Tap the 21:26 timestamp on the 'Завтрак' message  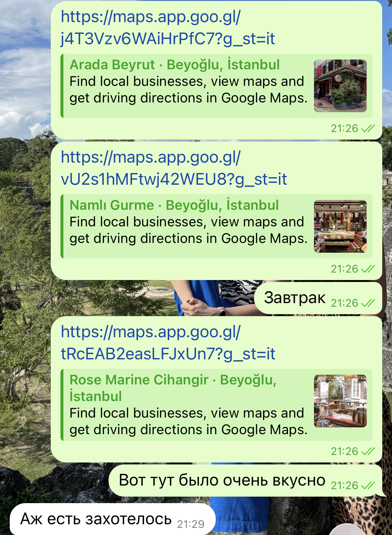345,303
